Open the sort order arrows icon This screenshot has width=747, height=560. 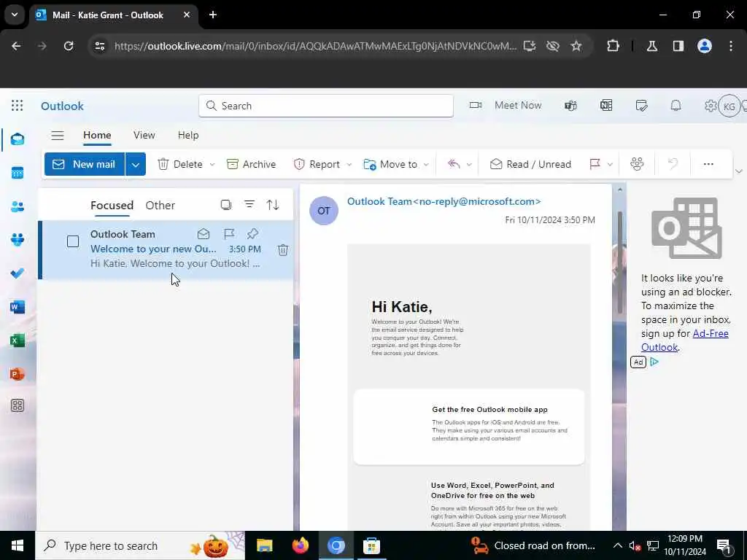273,205
